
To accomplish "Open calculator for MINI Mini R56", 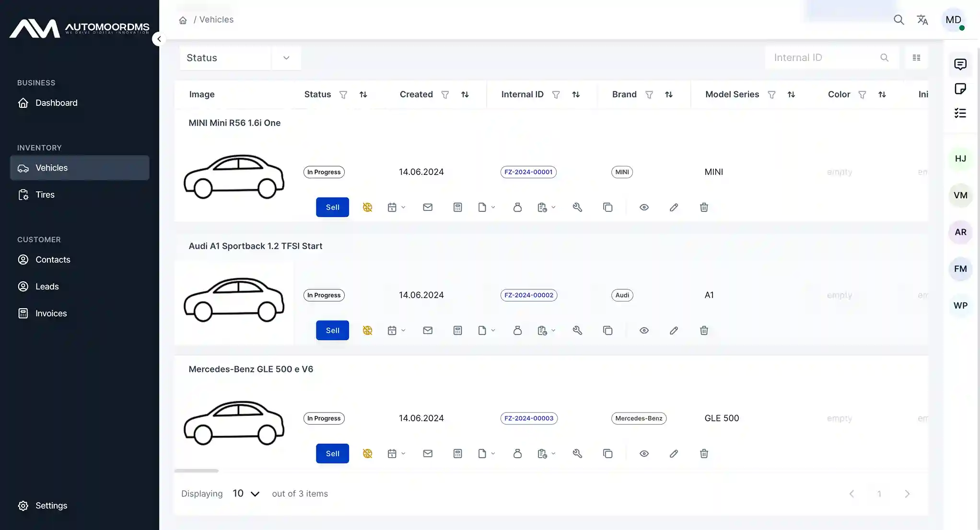I will pos(458,207).
